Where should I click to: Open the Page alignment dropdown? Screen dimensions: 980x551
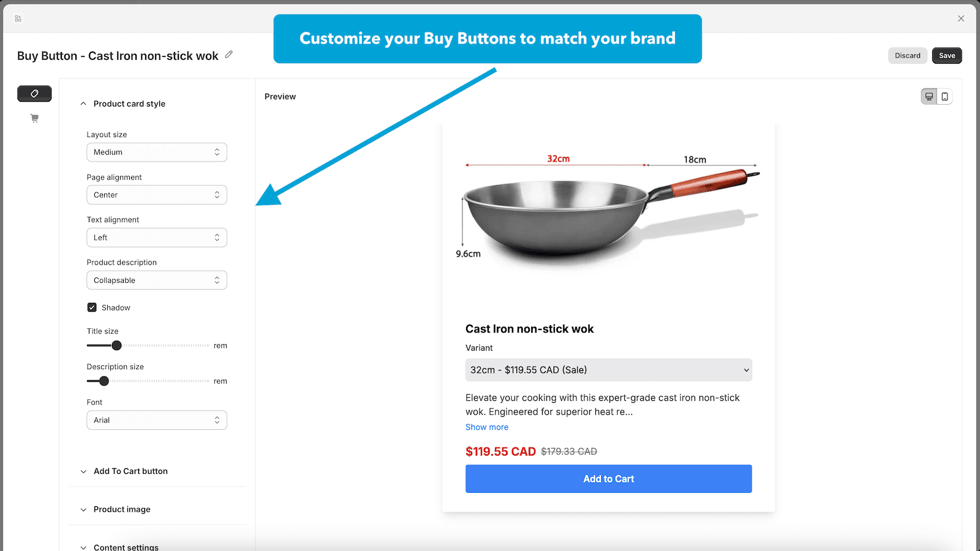[157, 195]
